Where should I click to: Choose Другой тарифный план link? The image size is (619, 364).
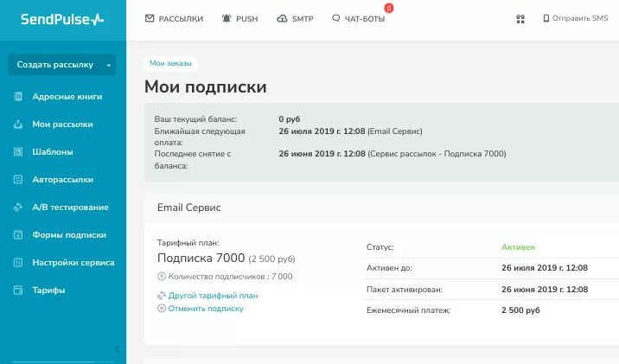click(213, 296)
